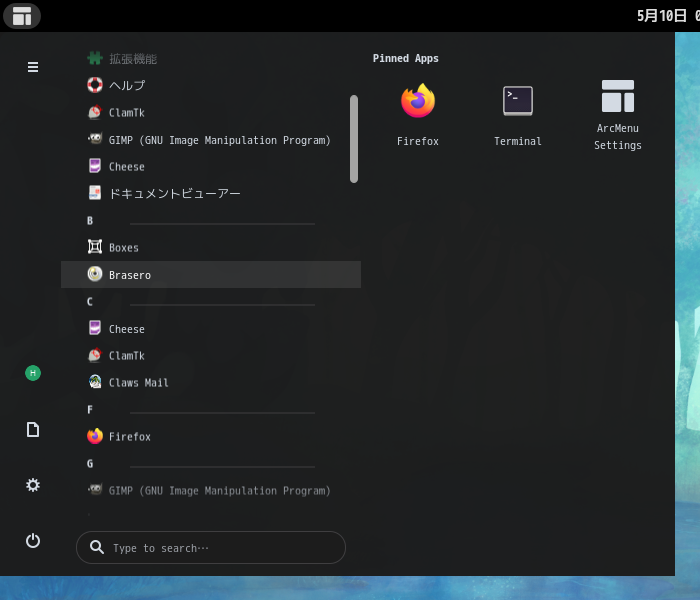700x600 pixels.
Task: Launch Cheese under the C section
Action: click(x=211, y=329)
